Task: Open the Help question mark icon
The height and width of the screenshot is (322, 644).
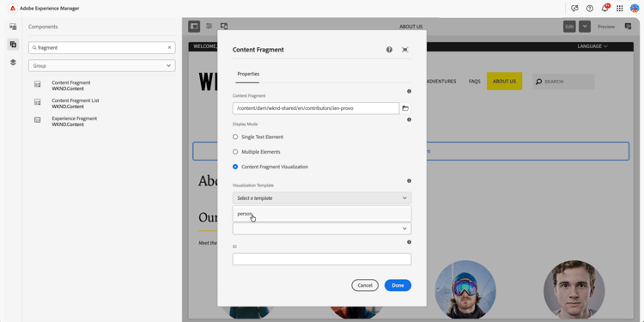Action: 590,9
